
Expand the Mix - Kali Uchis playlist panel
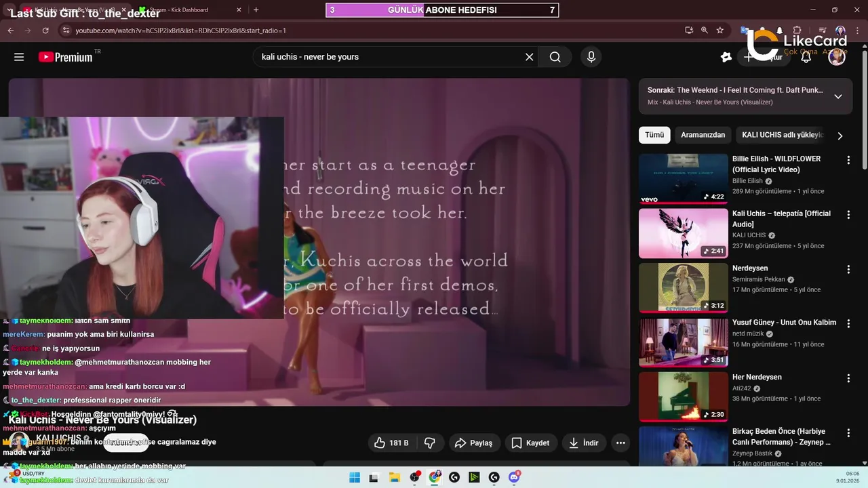click(838, 96)
